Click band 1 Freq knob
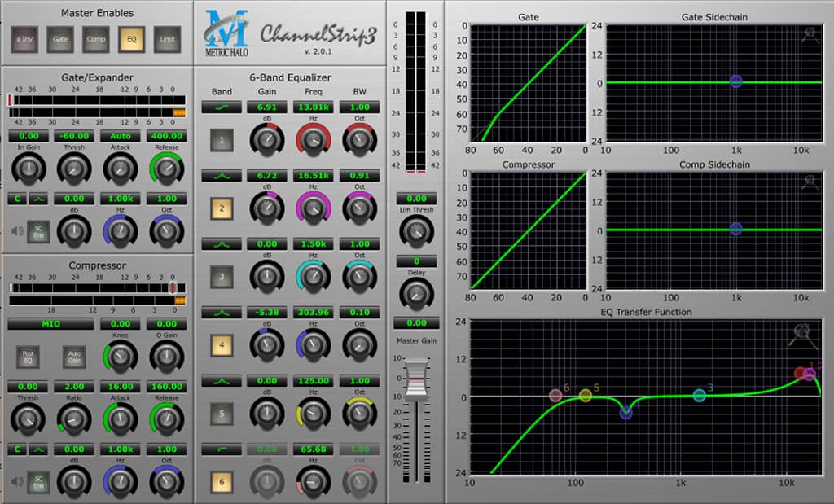The width and height of the screenshot is (834, 504). [314, 140]
